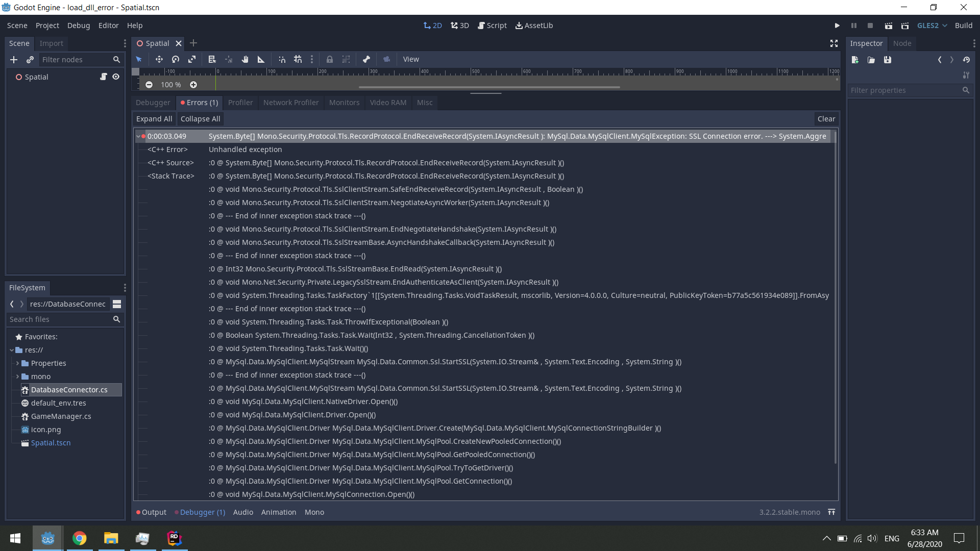Toggle visibility of the Spatial node

(116, 77)
